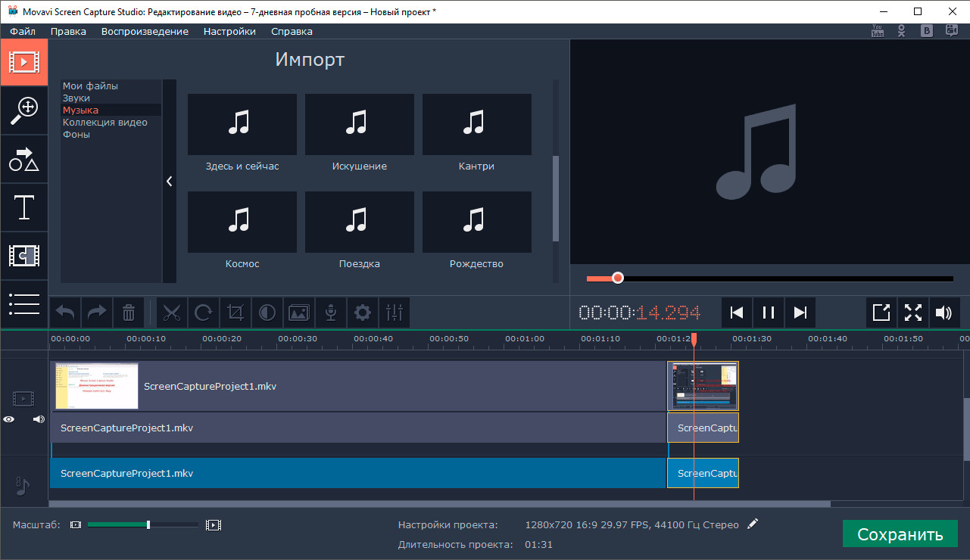Click the microphone Record audio icon
Image resolution: width=970 pixels, height=560 pixels.
pos(331,313)
